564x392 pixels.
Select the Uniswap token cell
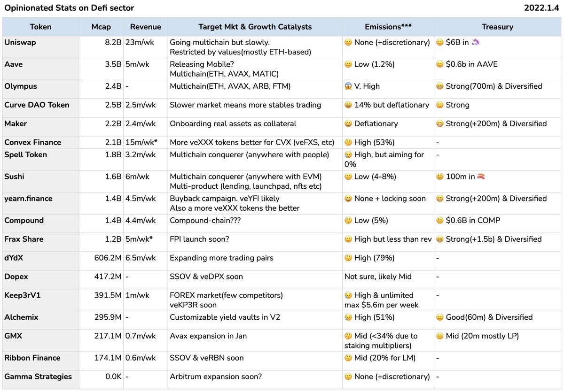pyautogui.click(x=40, y=46)
